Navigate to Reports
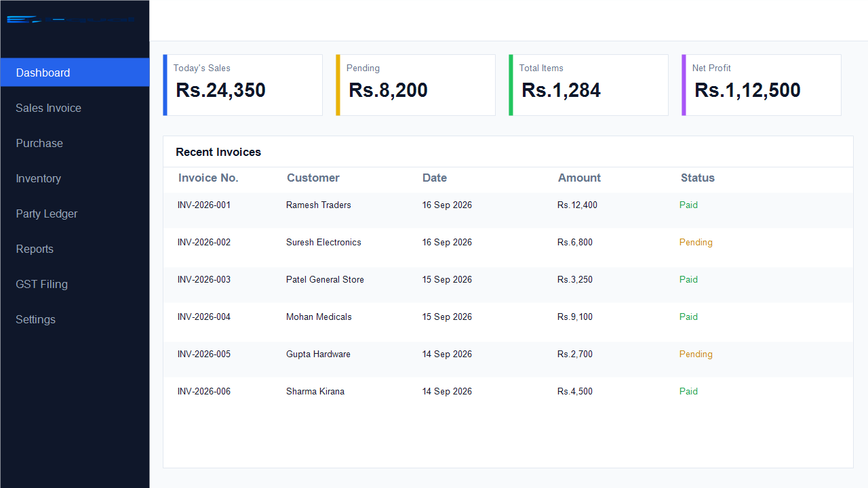This screenshot has height=488, width=868. point(75,249)
